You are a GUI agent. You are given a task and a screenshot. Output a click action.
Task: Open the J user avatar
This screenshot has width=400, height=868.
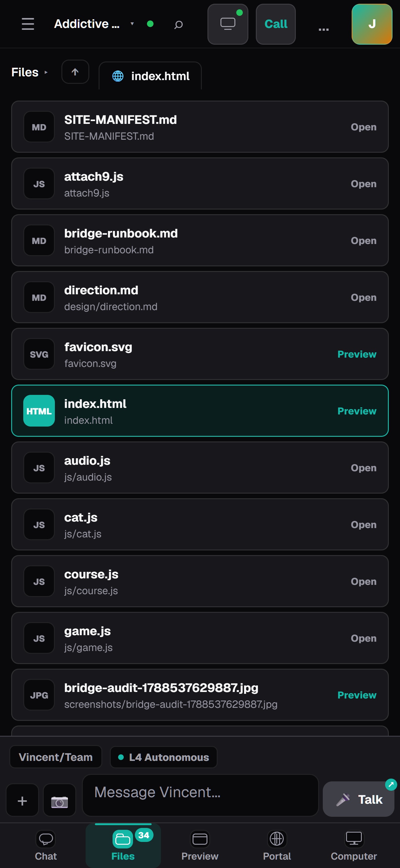(372, 24)
